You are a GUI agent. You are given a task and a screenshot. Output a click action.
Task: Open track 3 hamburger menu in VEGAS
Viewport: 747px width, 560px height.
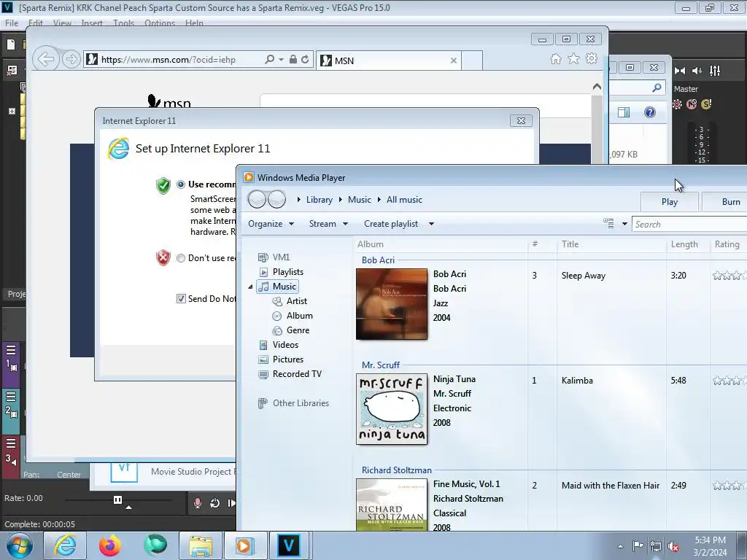coord(11,444)
